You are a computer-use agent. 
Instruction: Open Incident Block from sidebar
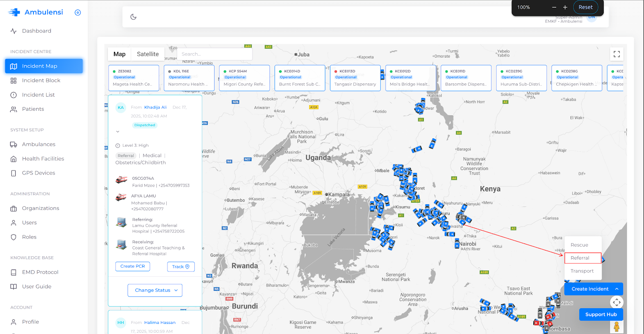tap(41, 81)
